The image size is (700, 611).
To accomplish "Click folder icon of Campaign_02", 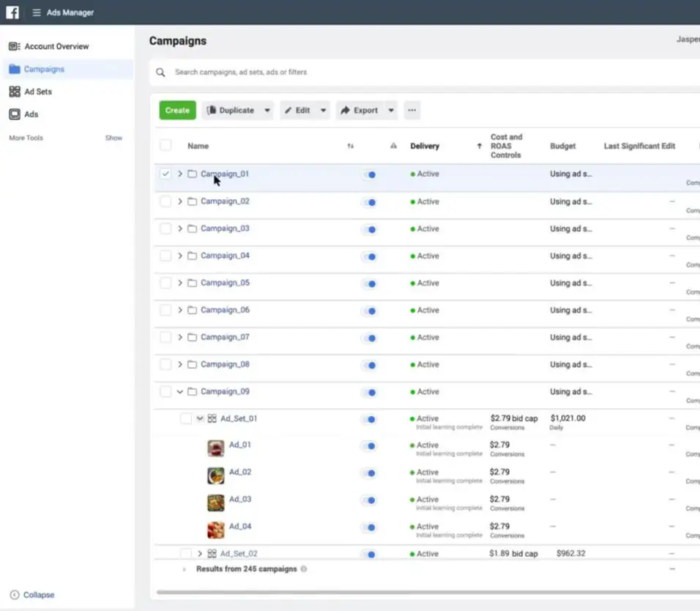I will click(x=192, y=201).
